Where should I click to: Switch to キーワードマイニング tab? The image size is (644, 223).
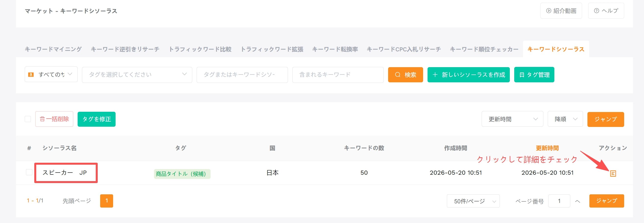(x=53, y=49)
